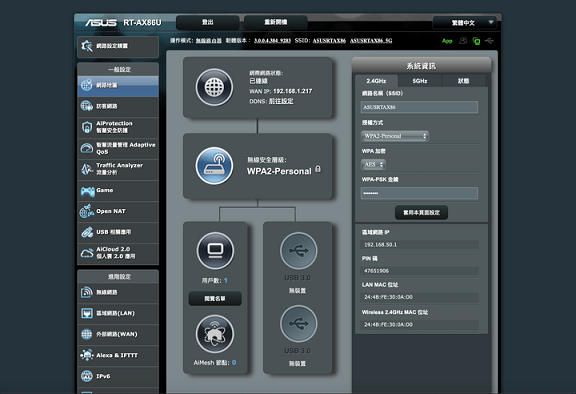Image resolution: width=576 pixels, height=394 pixels.
Task: Switch to the 5GHz tab
Action: pos(420,81)
